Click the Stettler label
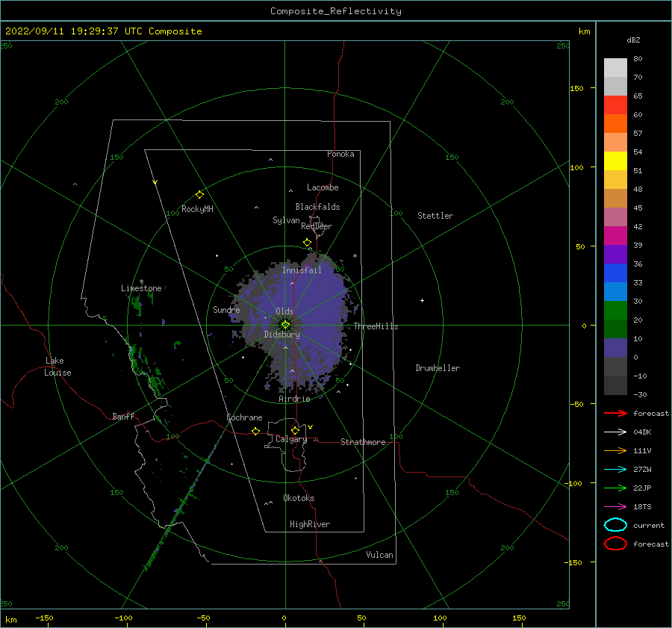672x628 pixels. pyautogui.click(x=435, y=216)
